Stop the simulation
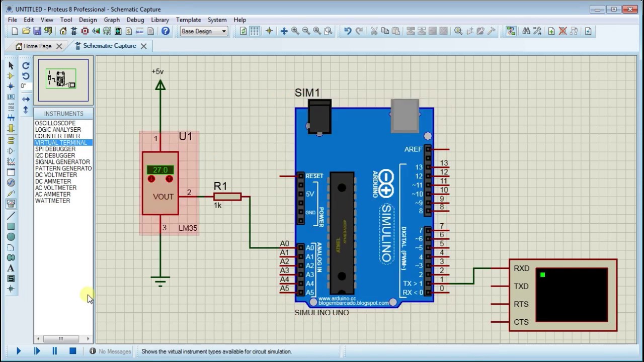644x362 pixels. point(72,351)
